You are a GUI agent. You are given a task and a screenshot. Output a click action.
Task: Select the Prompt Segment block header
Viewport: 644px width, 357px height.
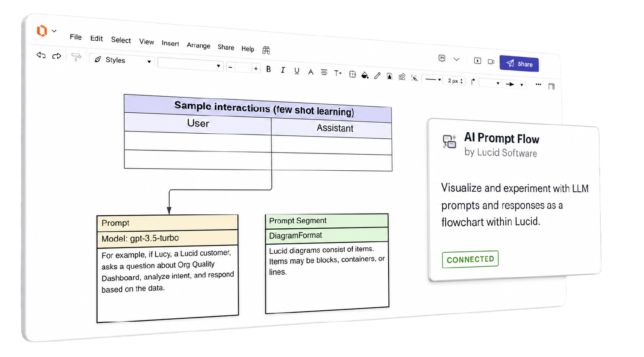pyautogui.click(x=326, y=221)
